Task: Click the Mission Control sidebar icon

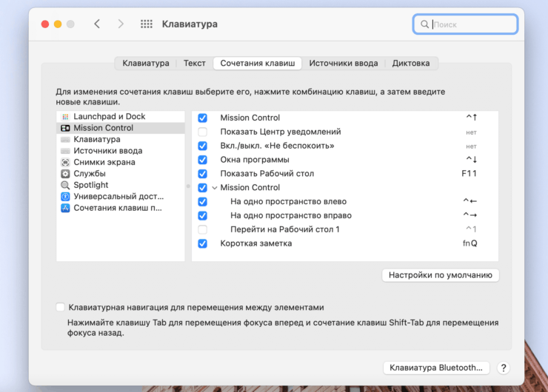Action: click(x=65, y=128)
